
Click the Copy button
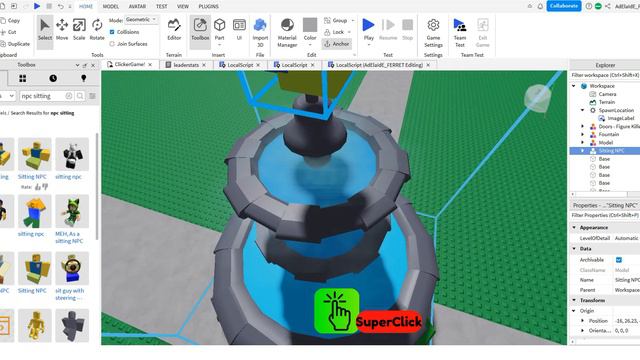(x=11, y=20)
